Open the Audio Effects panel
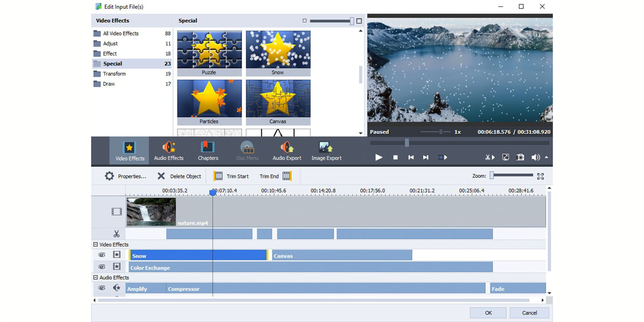 tap(169, 150)
